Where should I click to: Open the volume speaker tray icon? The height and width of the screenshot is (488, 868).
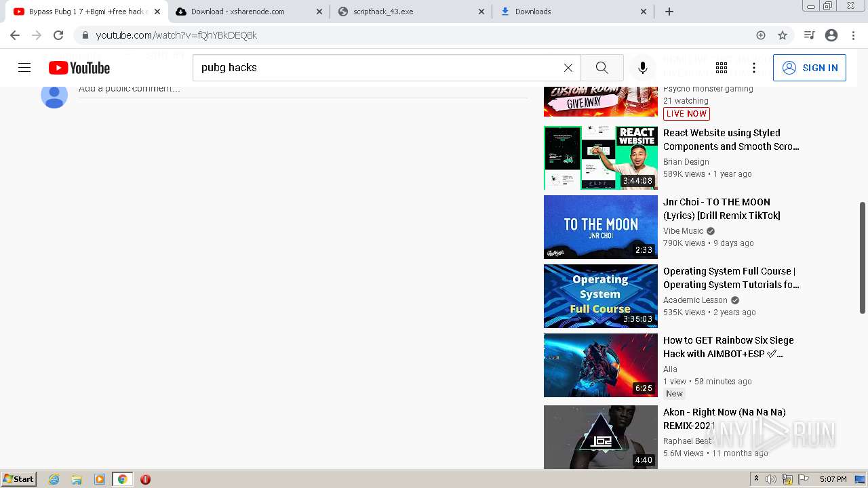(771, 479)
